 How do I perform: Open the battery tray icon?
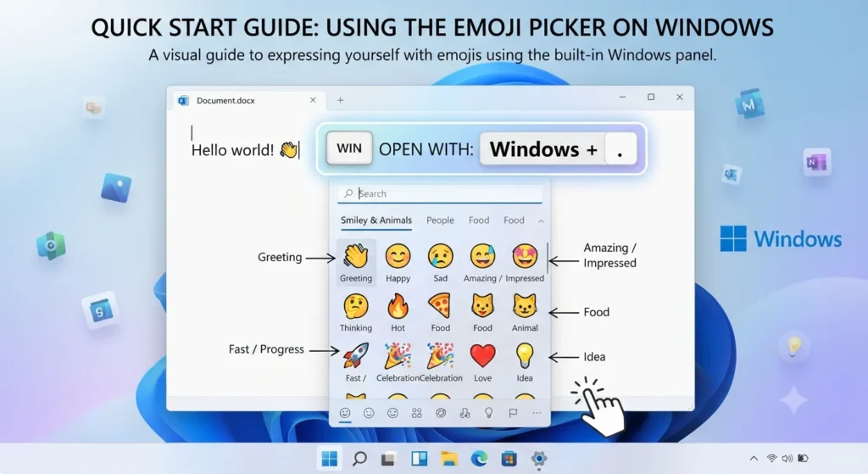pyautogui.click(x=804, y=458)
